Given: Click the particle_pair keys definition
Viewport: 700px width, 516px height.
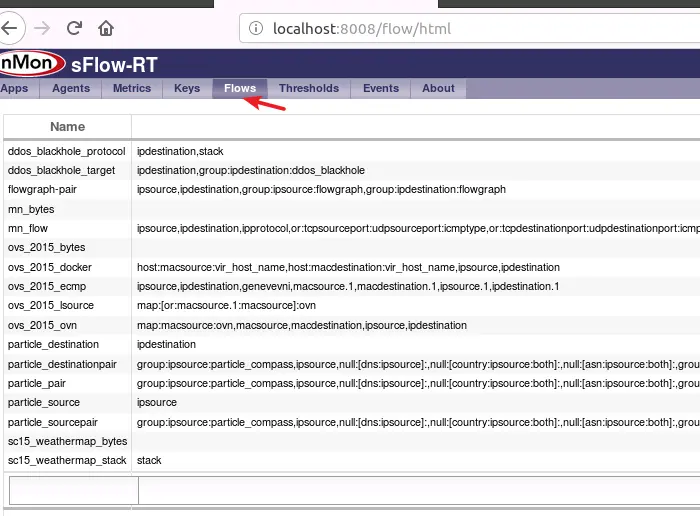Looking at the screenshot, I should click(x=418, y=383).
